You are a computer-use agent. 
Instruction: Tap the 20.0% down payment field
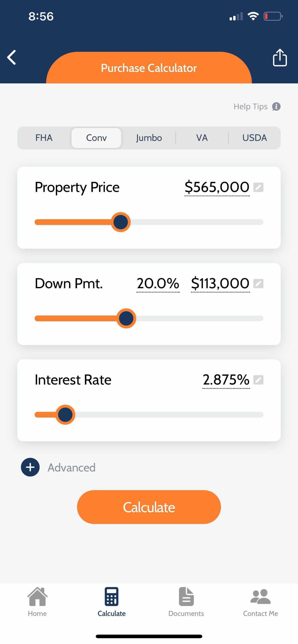(158, 283)
